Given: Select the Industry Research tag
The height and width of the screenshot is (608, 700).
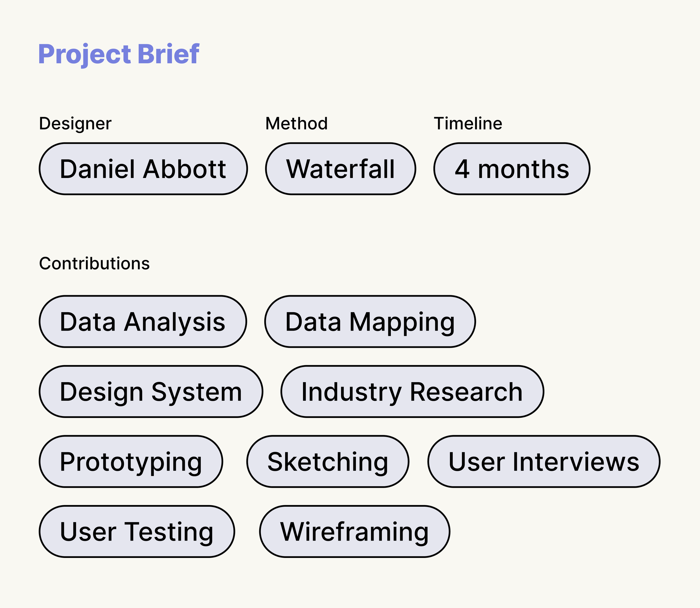Looking at the screenshot, I should tap(412, 391).
